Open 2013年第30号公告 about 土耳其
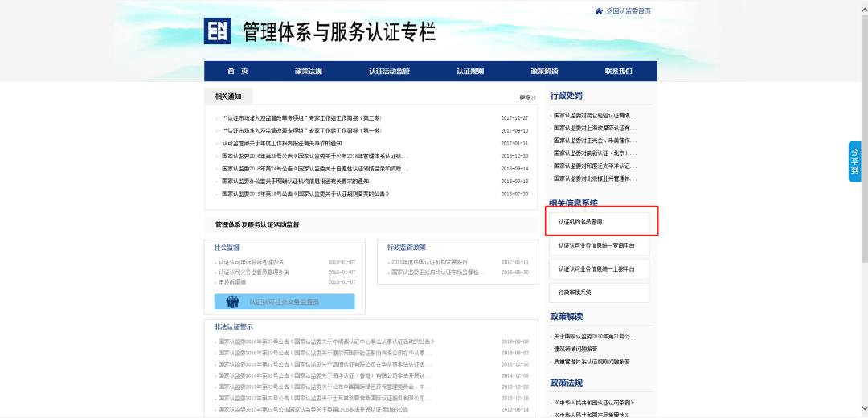868x418 pixels. click(325, 398)
